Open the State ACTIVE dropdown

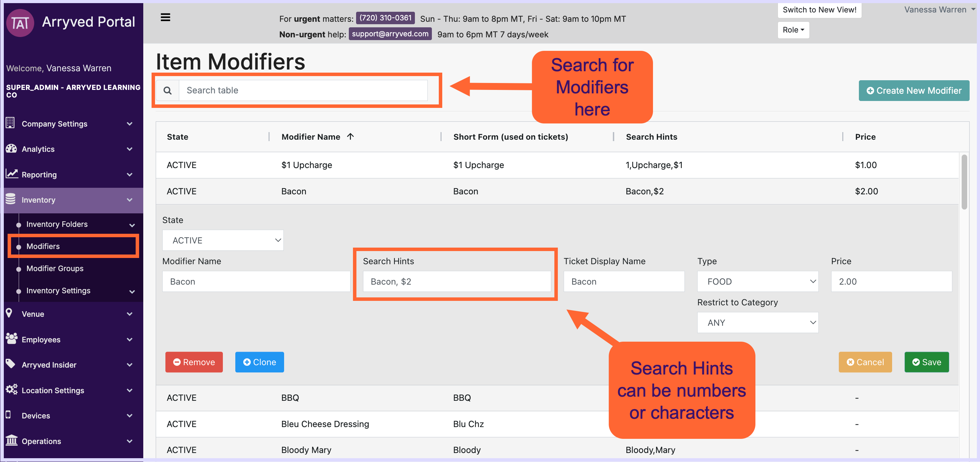pyautogui.click(x=223, y=240)
